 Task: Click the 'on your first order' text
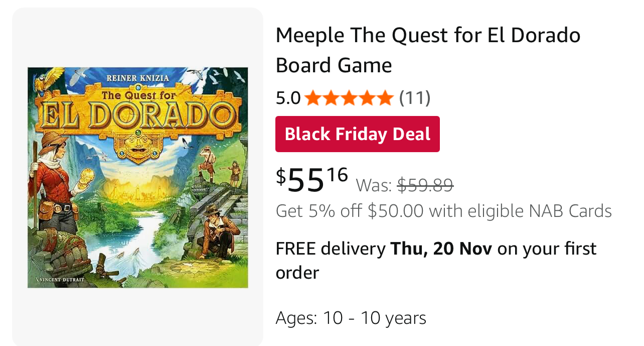tap(547, 249)
